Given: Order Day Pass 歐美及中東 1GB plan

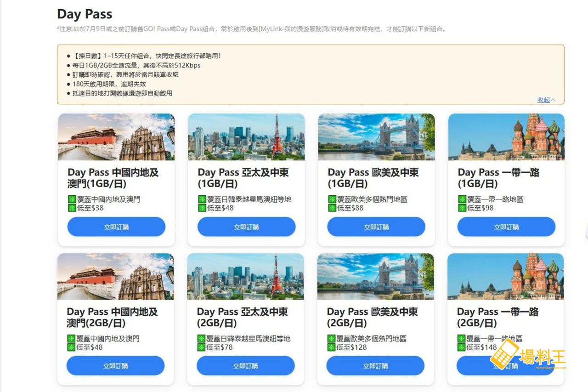Looking at the screenshot, I should click(376, 227).
